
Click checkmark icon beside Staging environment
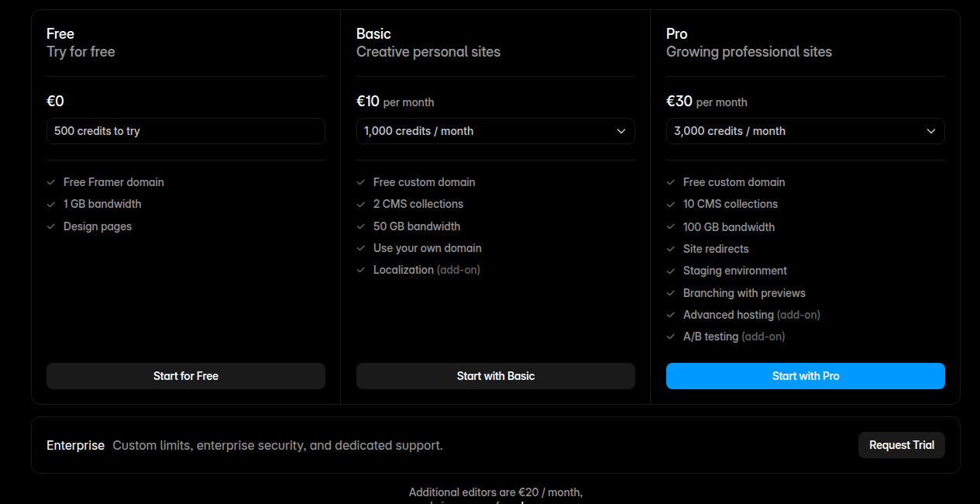coord(671,271)
